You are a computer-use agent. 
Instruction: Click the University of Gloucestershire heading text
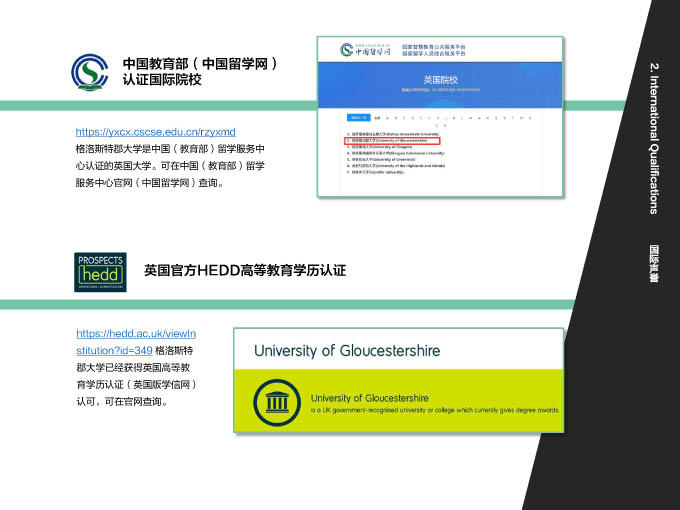(347, 351)
